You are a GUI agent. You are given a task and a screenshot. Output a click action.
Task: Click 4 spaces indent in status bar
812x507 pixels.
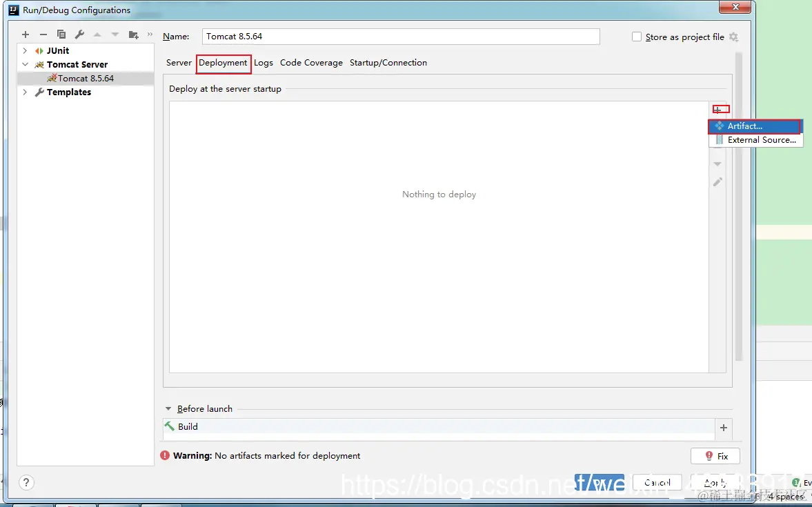pyautogui.click(x=786, y=496)
